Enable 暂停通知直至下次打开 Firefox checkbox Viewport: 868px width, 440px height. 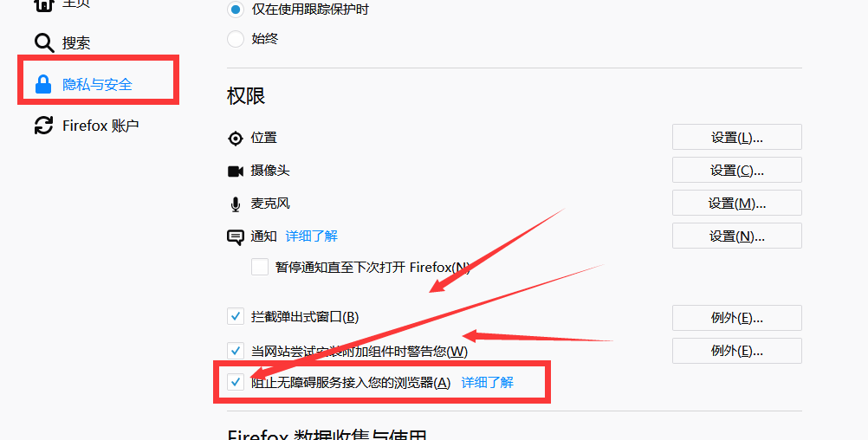tap(260, 267)
